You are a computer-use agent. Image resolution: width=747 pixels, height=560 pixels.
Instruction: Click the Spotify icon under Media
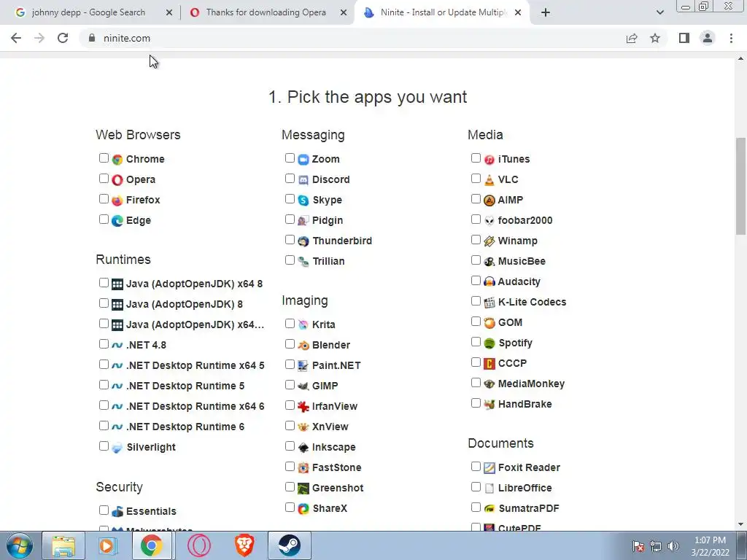[x=489, y=343]
